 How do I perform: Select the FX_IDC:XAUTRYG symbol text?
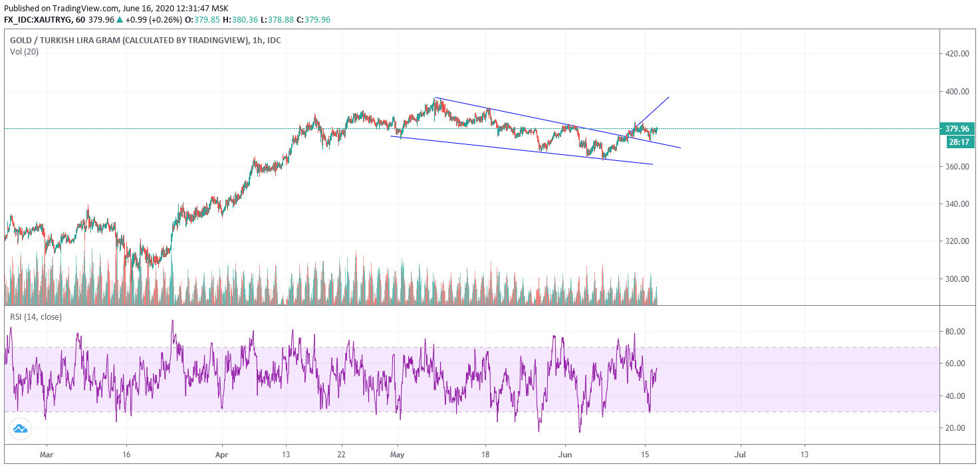39,19
